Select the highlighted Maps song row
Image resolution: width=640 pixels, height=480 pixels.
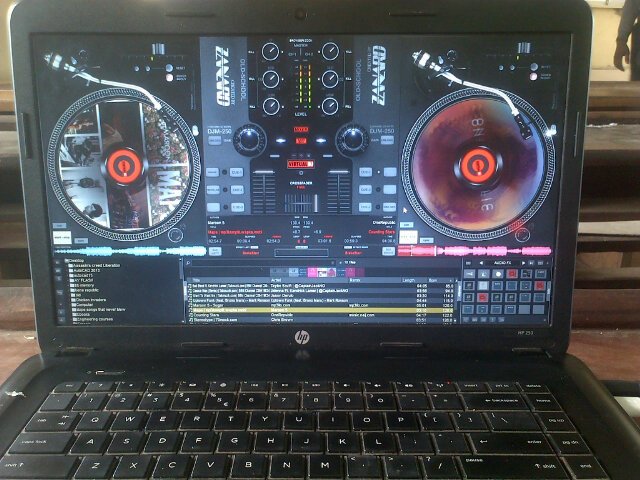pos(322,310)
